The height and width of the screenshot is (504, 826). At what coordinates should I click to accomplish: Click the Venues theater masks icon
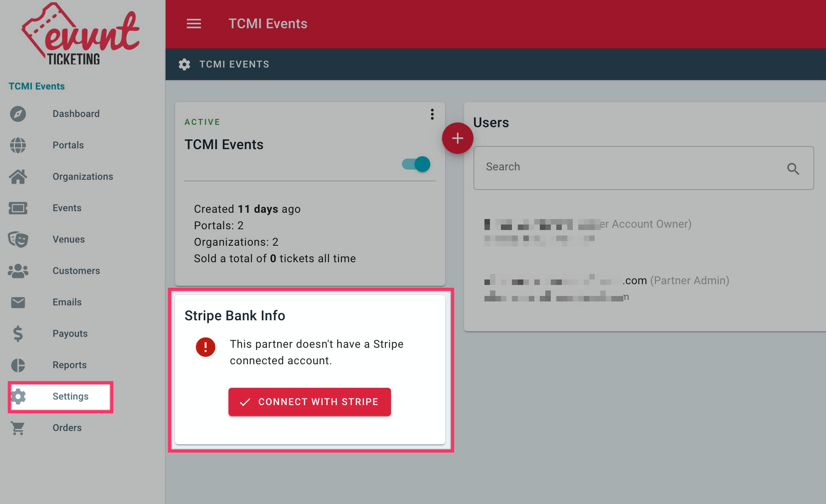pyautogui.click(x=18, y=239)
